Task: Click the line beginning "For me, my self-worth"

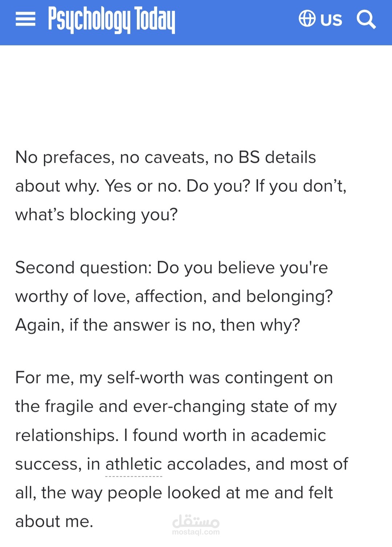Action: pyautogui.click(x=174, y=378)
